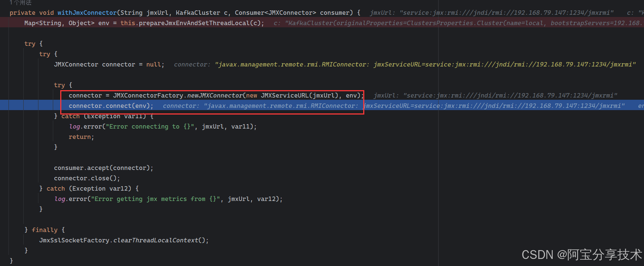Click the withJmxConnector method name
644x266 pixels.
point(87,13)
